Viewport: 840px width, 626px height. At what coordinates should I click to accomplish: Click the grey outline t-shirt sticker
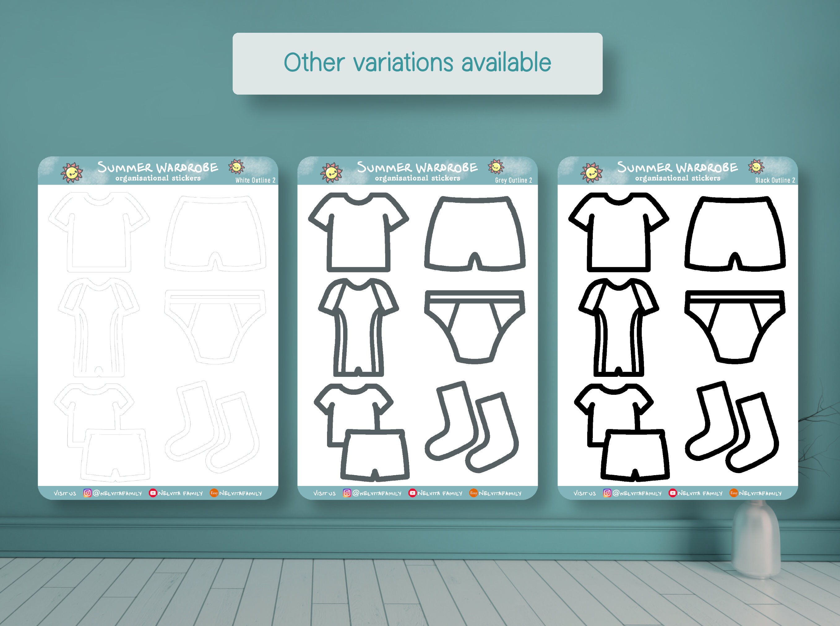[358, 232]
